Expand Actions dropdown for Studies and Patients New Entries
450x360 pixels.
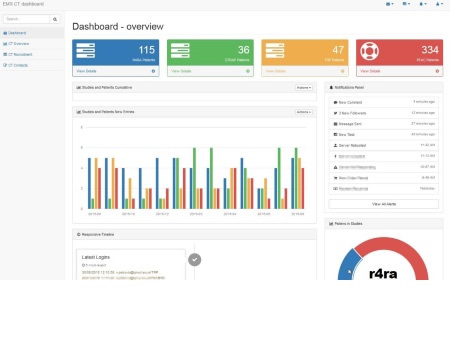pyautogui.click(x=304, y=112)
